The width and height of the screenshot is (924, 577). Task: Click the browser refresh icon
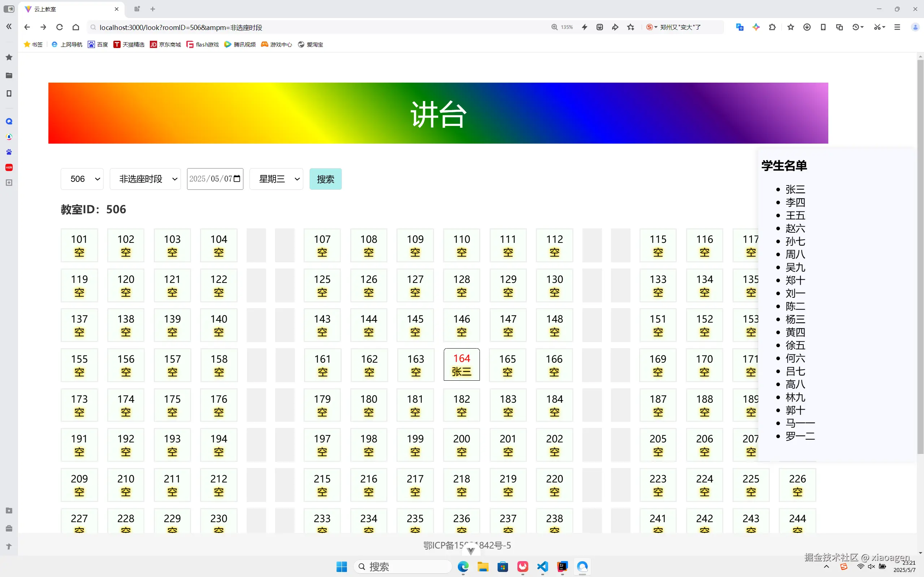60,27
